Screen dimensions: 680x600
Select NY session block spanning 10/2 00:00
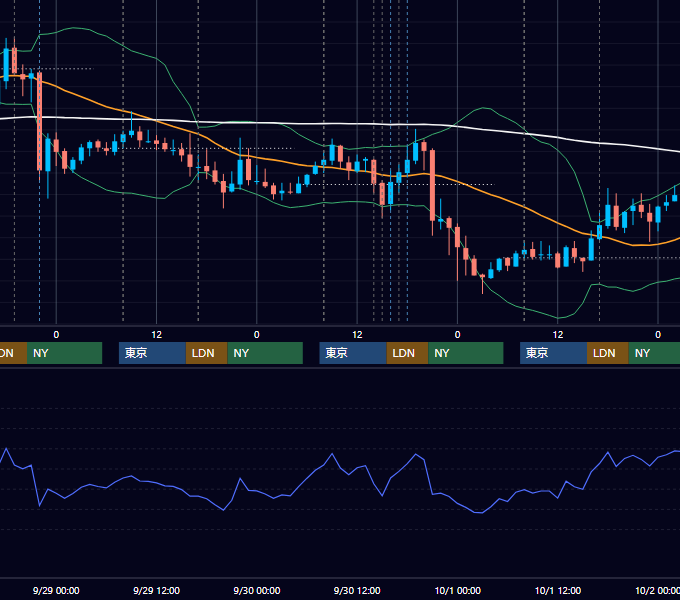654,353
